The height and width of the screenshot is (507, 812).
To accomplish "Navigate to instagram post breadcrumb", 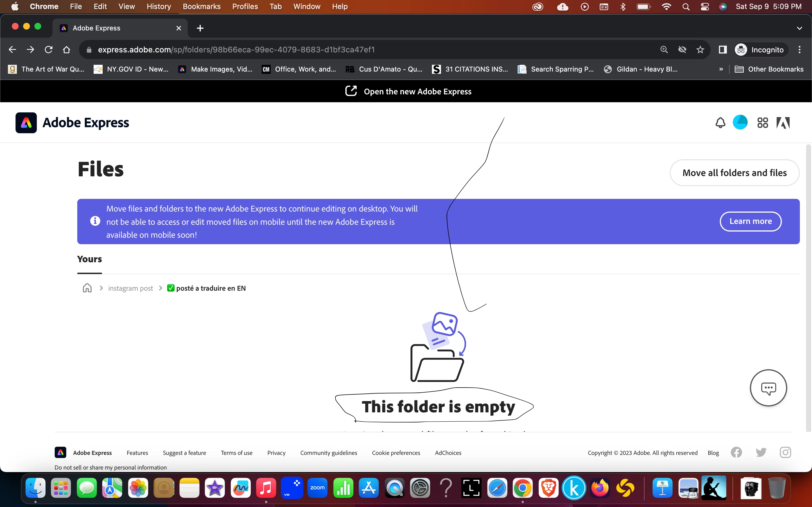I will coord(131,288).
